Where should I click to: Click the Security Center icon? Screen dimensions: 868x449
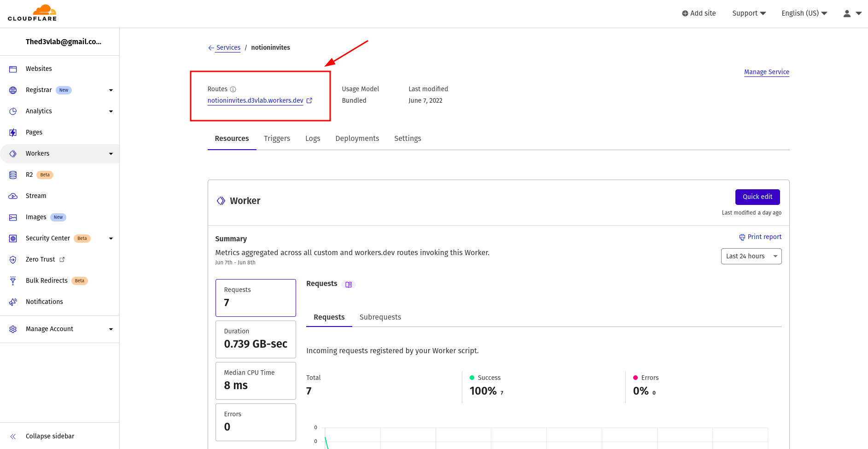pyautogui.click(x=13, y=239)
